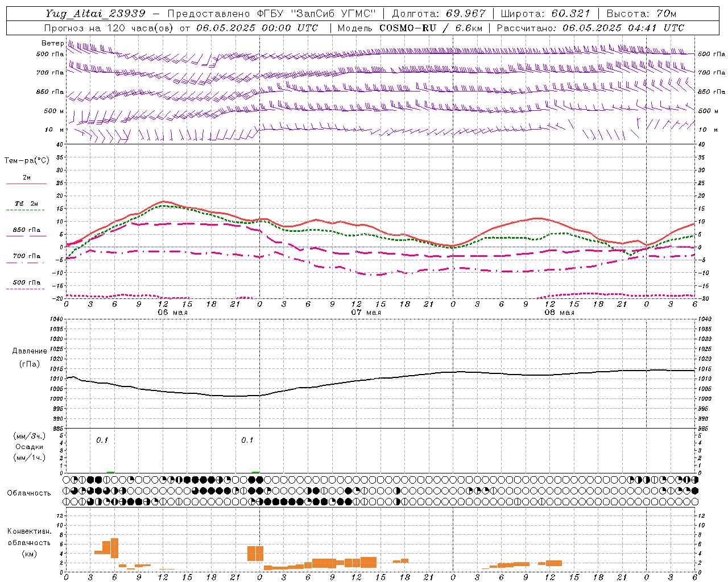Select the "Высота: 70м" elevation text
The width and height of the screenshot is (728, 582).
pyautogui.click(x=642, y=14)
